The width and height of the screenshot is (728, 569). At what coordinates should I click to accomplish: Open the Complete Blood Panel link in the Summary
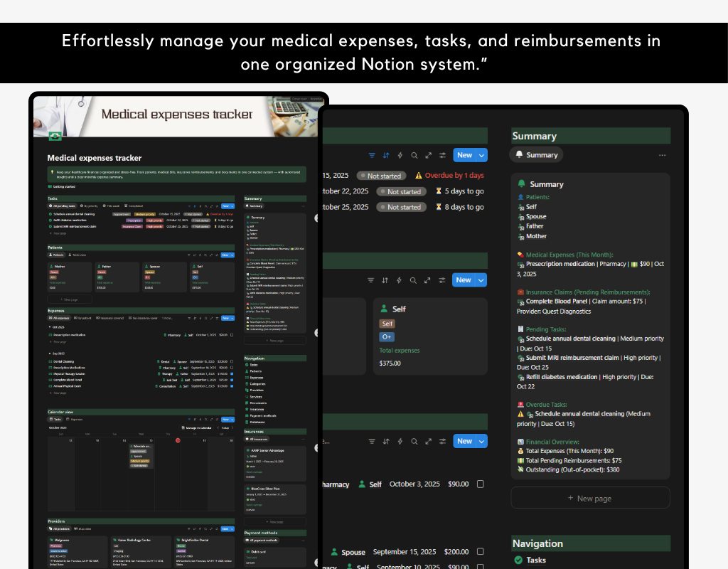[x=557, y=301]
